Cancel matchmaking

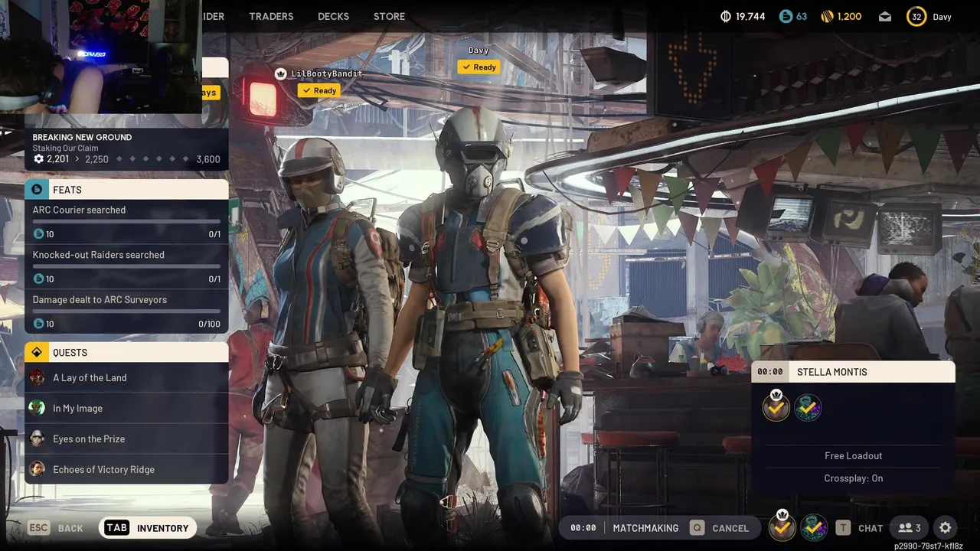(720, 528)
